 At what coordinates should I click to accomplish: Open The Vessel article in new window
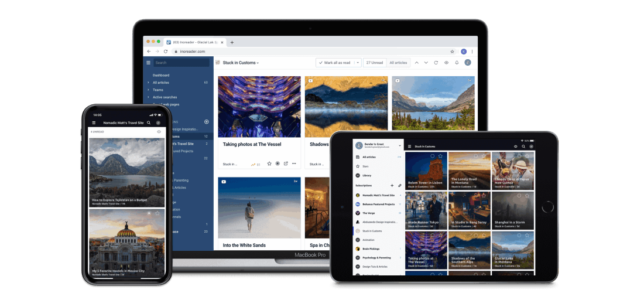click(286, 163)
